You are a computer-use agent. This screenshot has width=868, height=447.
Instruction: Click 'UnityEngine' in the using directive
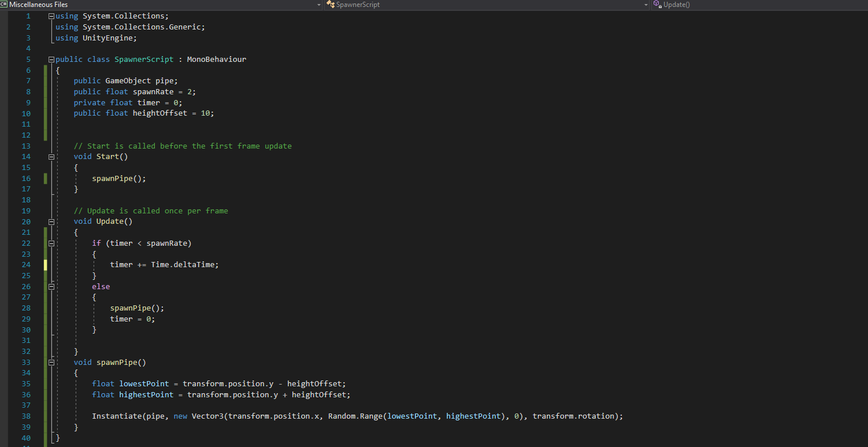pyautogui.click(x=107, y=38)
